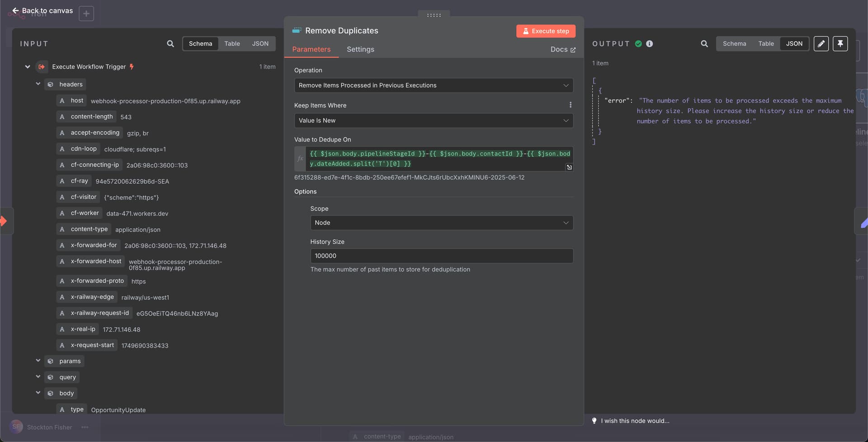Screen dimensions: 868x442
Task: Click the x-railway-request-id field pill
Action: tap(94, 313)
